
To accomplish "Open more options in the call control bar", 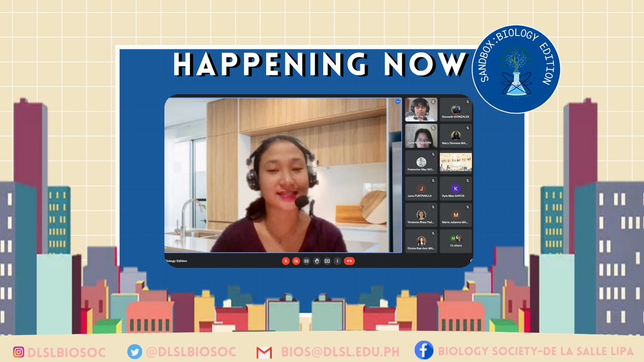I will (x=337, y=261).
